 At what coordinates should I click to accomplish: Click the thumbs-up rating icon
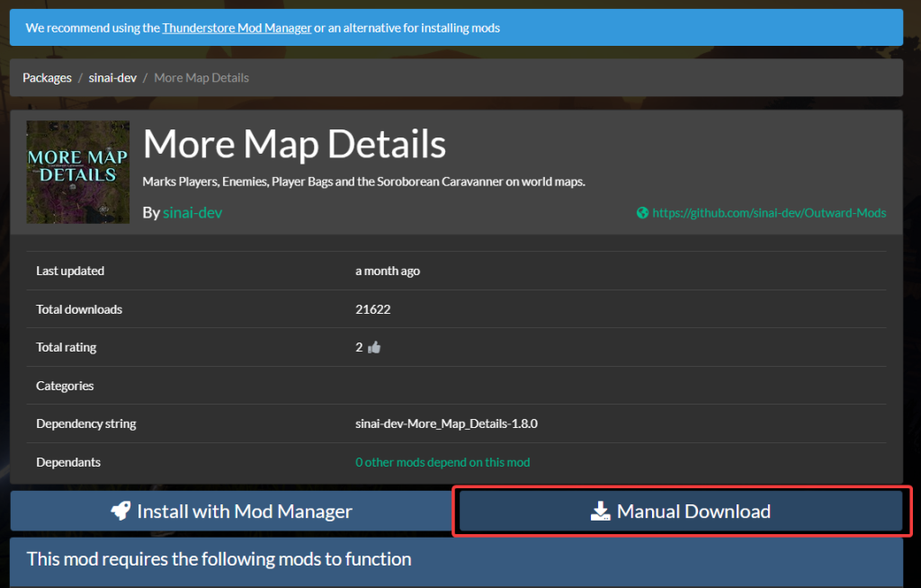374,348
